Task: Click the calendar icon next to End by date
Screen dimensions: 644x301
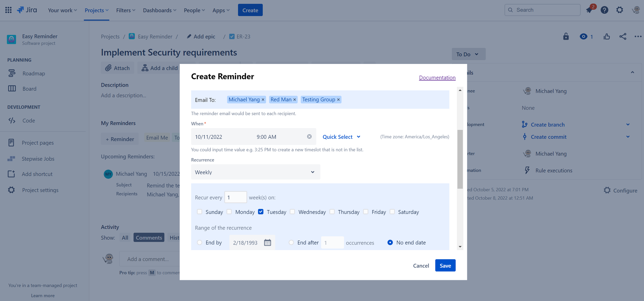Action: [x=267, y=242]
